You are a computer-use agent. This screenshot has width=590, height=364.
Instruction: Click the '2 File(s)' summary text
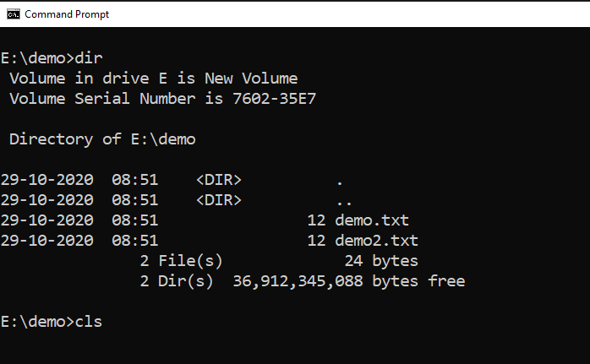(x=182, y=261)
